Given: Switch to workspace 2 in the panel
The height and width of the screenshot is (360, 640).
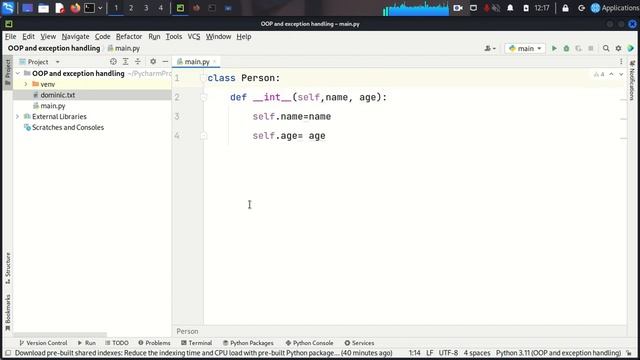Looking at the screenshot, I should click(x=131, y=8).
